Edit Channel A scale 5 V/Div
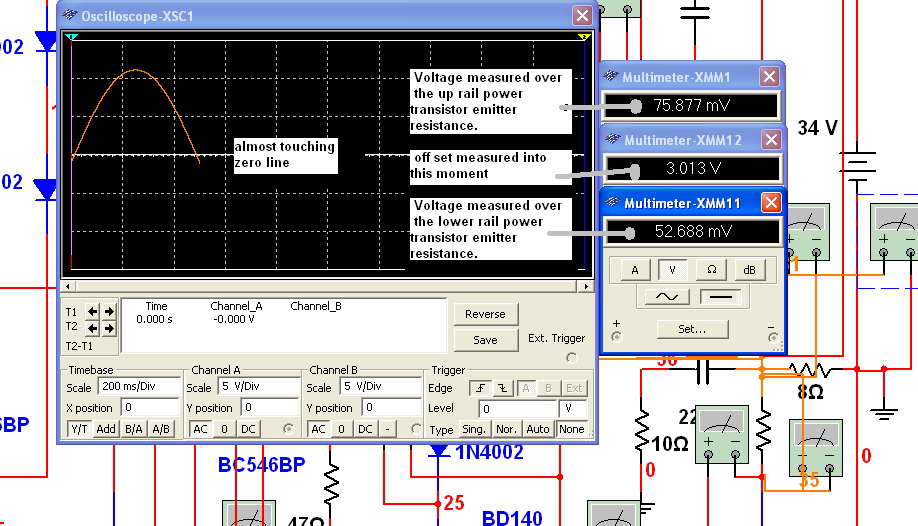Viewport: 918px width, 526px height. [258, 387]
